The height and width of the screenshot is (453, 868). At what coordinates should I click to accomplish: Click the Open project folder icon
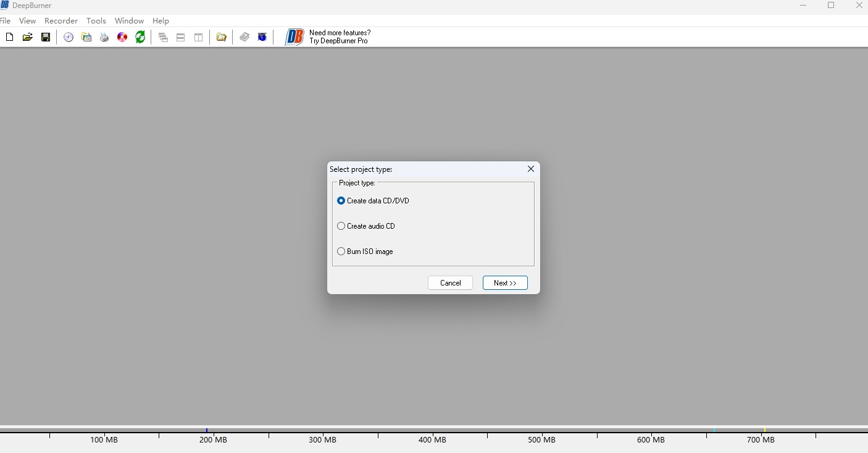coord(27,37)
